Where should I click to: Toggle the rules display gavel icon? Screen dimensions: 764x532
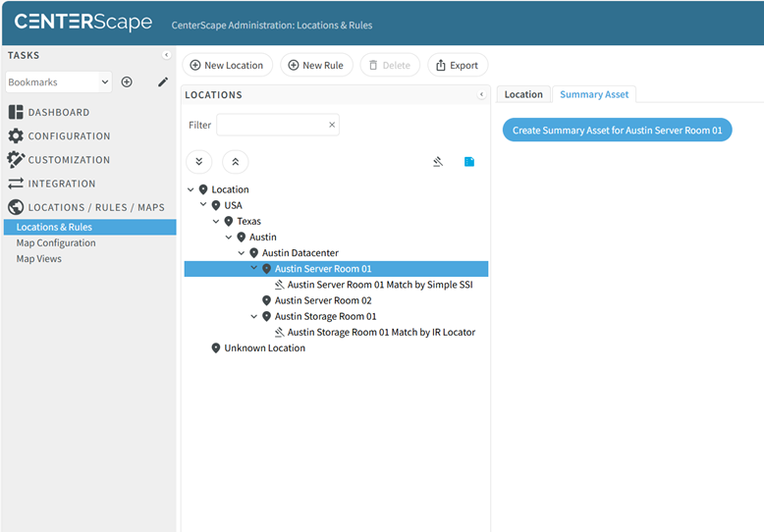[x=438, y=162]
